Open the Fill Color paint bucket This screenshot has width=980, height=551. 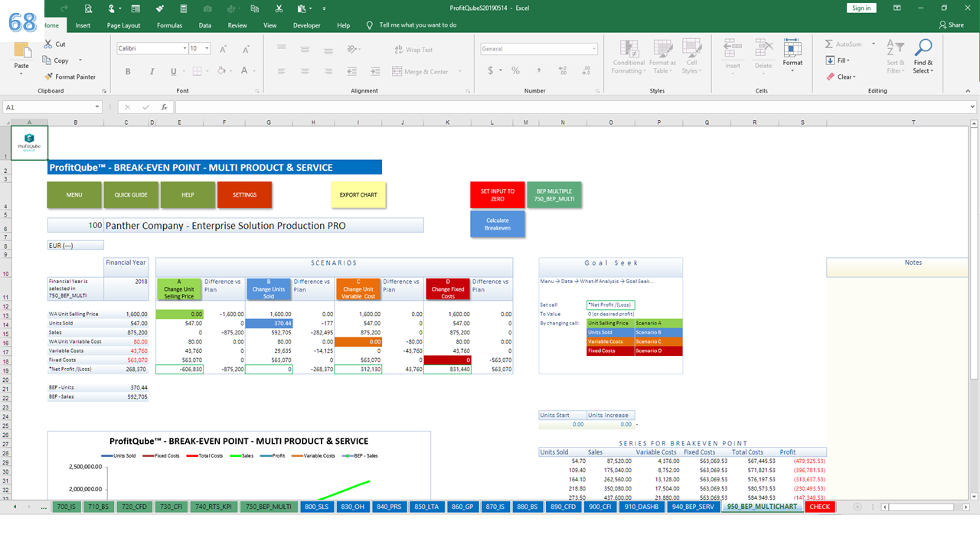click(x=220, y=71)
